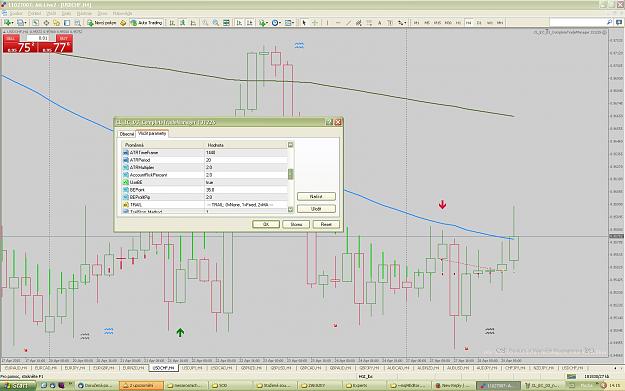
Task: Confirm dialog with OK button
Action: (266, 224)
